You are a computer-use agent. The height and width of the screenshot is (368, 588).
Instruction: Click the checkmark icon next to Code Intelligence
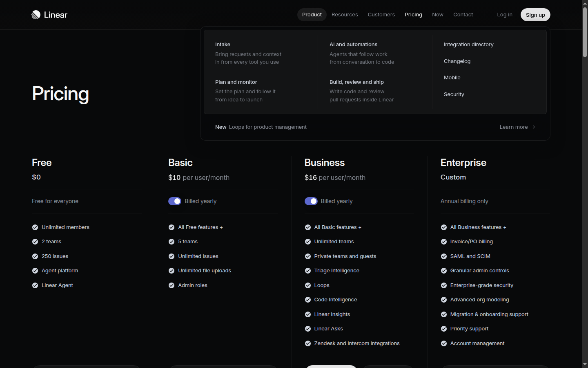308,300
